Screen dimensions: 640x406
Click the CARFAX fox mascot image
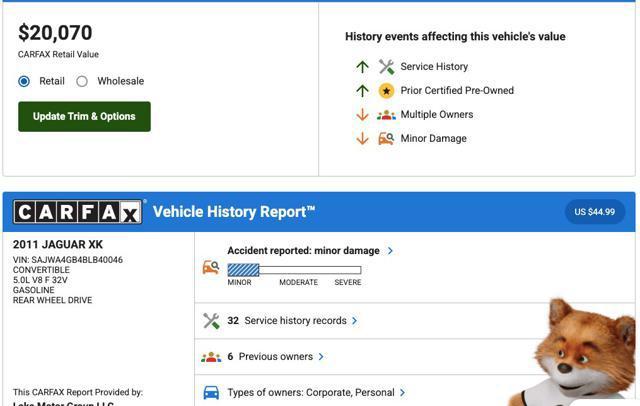[x=571, y=353]
